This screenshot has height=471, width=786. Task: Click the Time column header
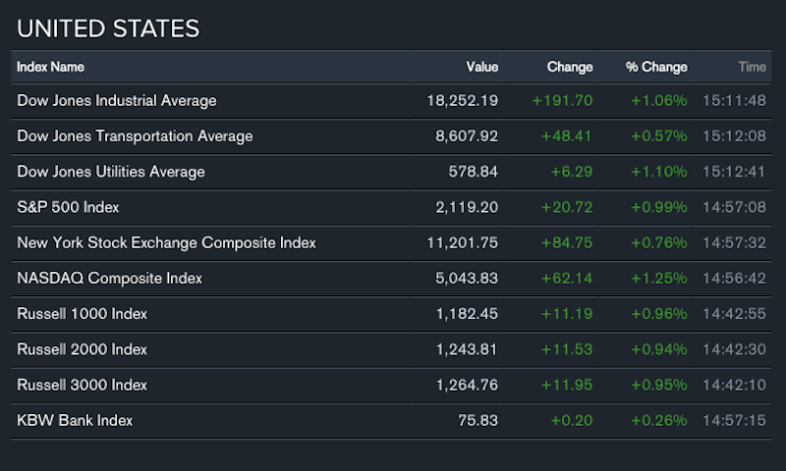(x=752, y=67)
